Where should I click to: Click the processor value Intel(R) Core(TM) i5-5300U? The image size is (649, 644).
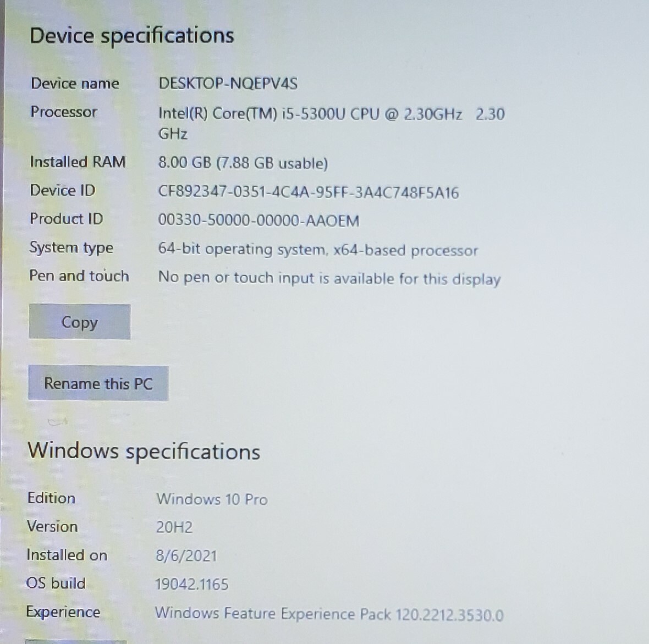click(332, 123)
